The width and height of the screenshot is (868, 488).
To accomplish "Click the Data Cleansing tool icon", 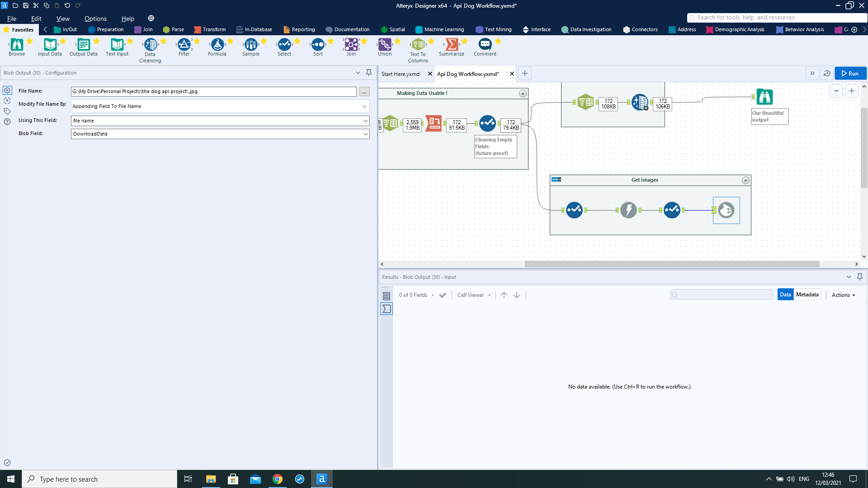I will coord(150,45).
